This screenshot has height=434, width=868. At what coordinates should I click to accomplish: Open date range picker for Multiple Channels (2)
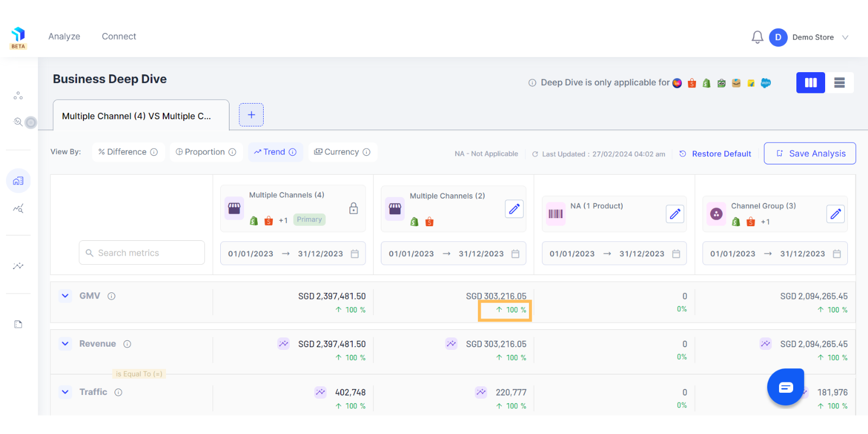(454, 253)
